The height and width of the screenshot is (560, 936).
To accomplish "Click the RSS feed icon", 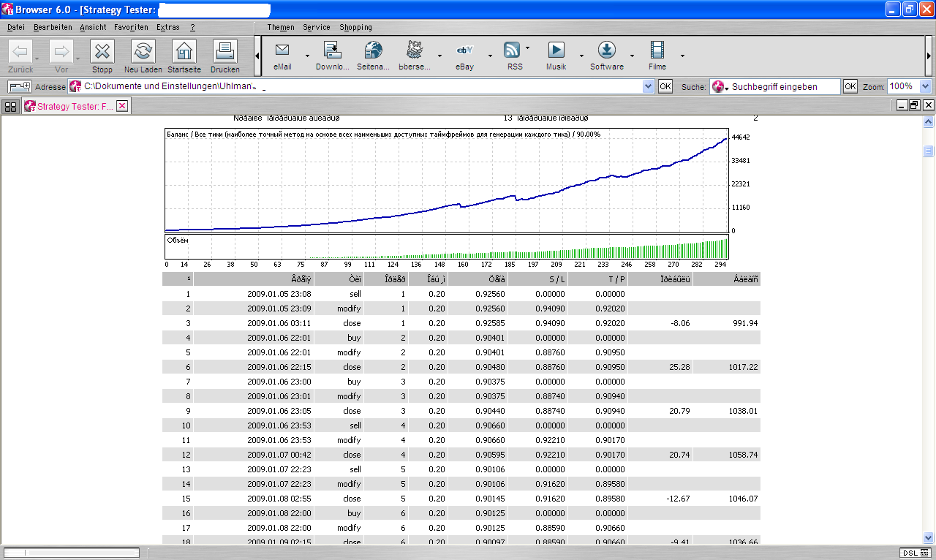I will (512, 50).
